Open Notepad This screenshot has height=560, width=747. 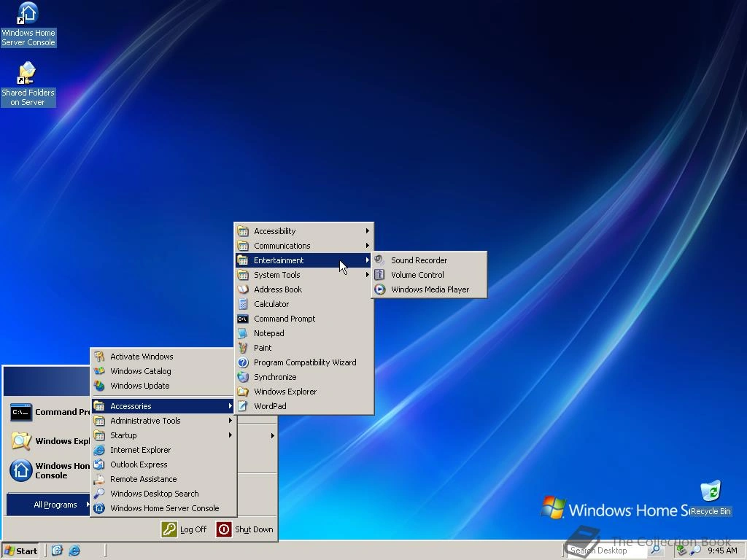(x=269, y=333)
